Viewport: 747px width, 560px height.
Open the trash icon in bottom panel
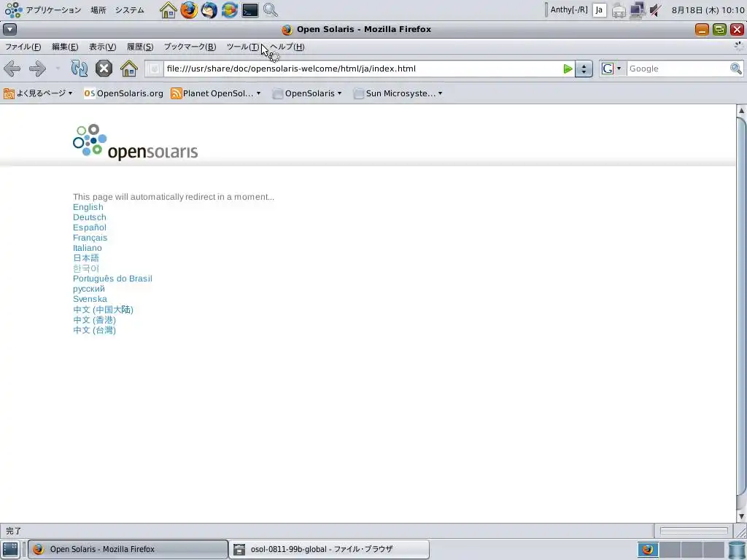point(737,550)
